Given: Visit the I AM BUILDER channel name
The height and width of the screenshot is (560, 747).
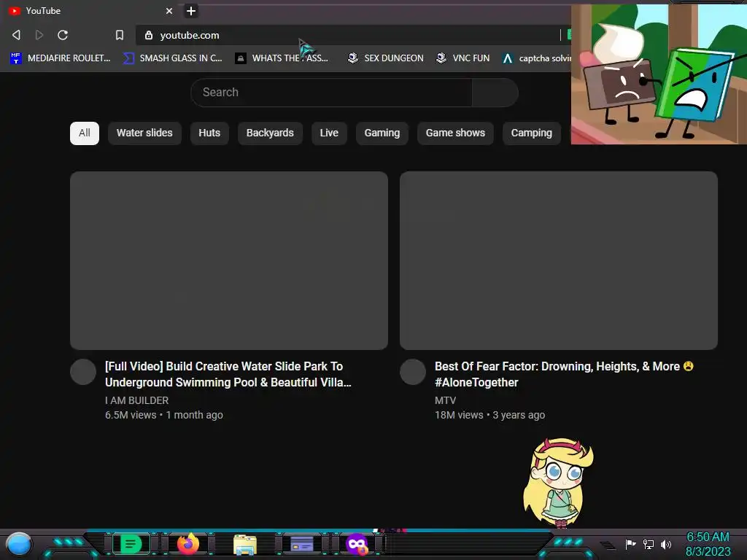Looking at the screenshot, I should coord(136,400).
